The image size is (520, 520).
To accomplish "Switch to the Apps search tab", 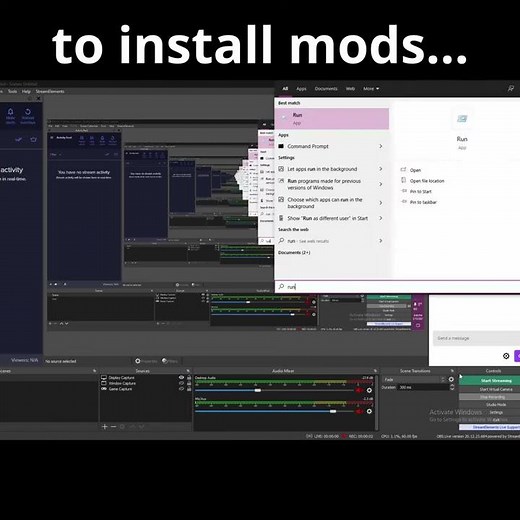I will (x=301, y=89).
